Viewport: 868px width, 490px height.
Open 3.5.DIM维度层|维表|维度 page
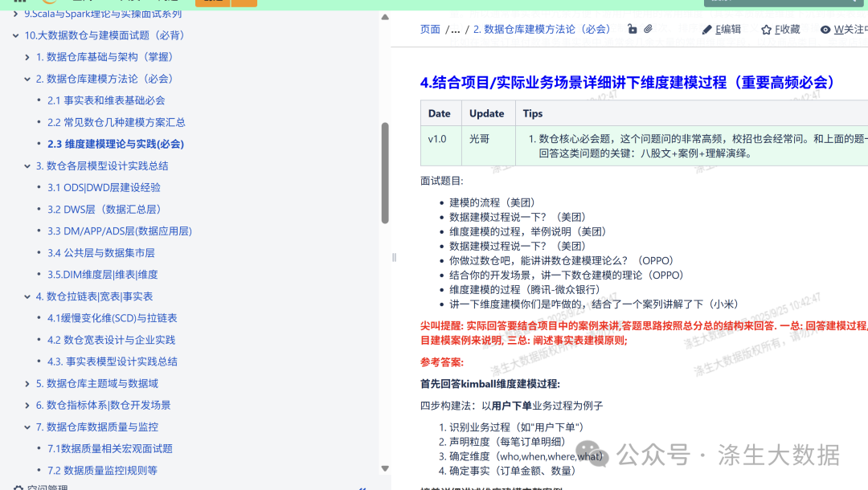coord(102,275)
